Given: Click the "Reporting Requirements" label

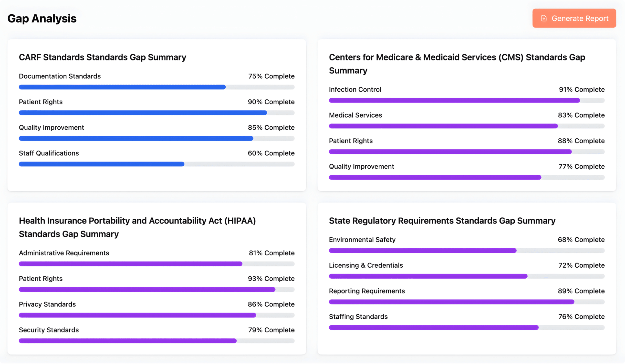Looking at the screenshot, I should 367,291.
